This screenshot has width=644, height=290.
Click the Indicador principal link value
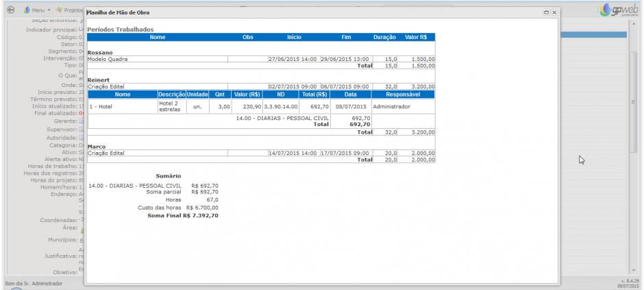pyautogui.click(x=81, y=30)
